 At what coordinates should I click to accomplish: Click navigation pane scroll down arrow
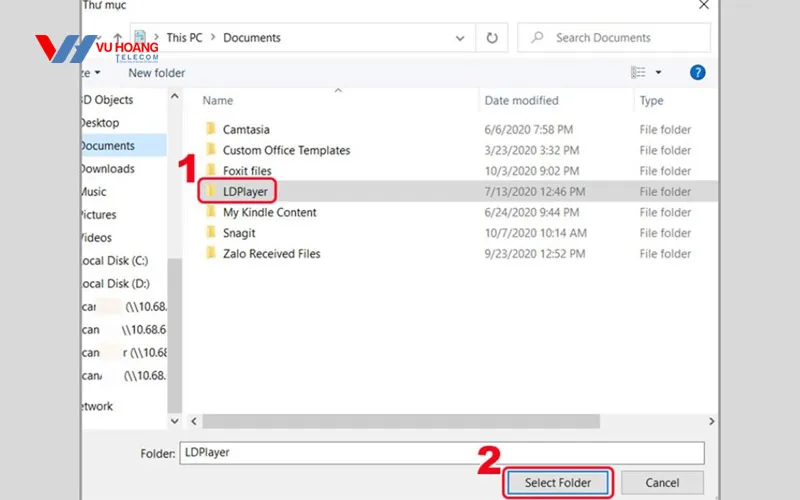[x=174, y=421]
